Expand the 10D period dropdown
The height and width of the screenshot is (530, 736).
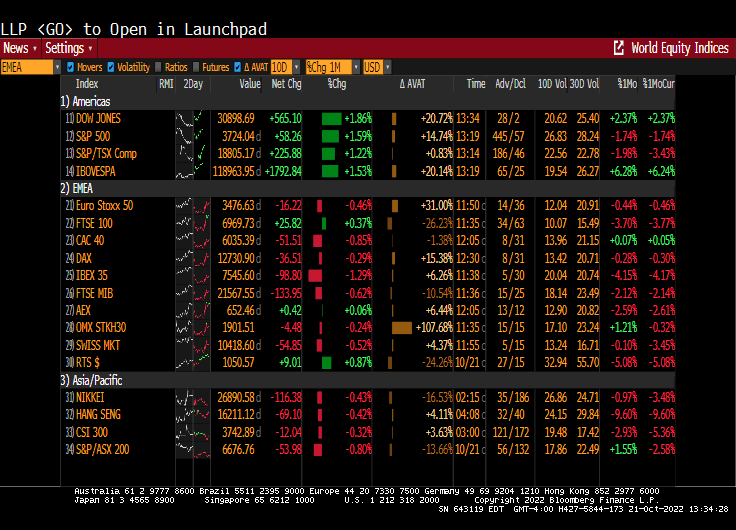pyautogui.click(x=285, y=67)
